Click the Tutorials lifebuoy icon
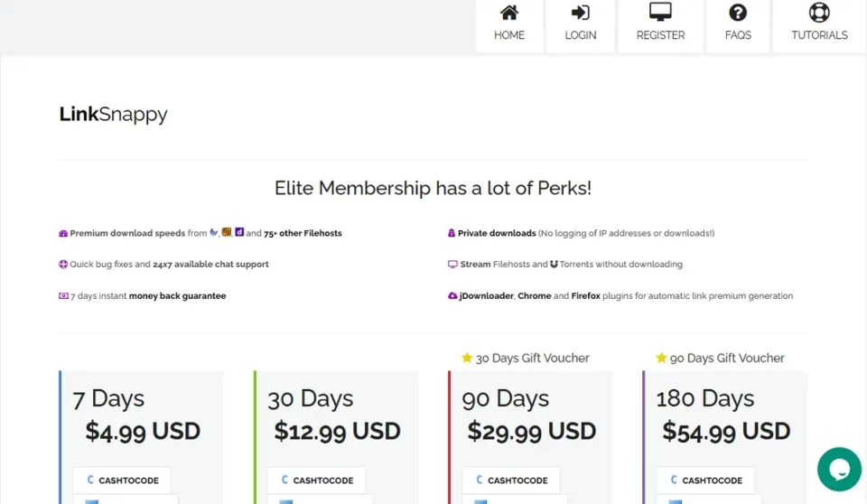The image size is (867, 504). pos(819,13)
